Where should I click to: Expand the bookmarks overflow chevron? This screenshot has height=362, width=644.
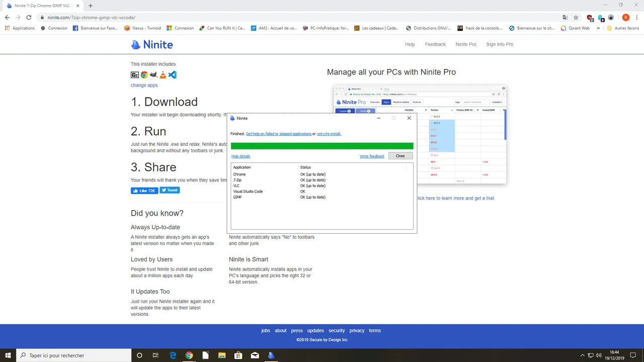598,28
